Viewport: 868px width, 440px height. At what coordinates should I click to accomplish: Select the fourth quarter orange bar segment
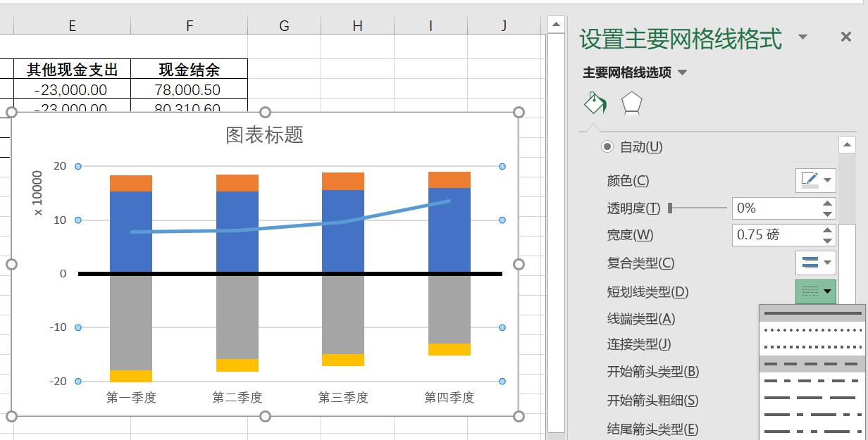click(x=449, y=180)
